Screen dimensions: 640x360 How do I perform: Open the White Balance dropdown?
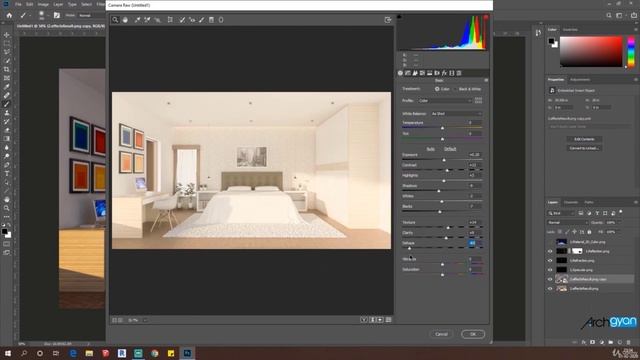click(x=456, y=113)
